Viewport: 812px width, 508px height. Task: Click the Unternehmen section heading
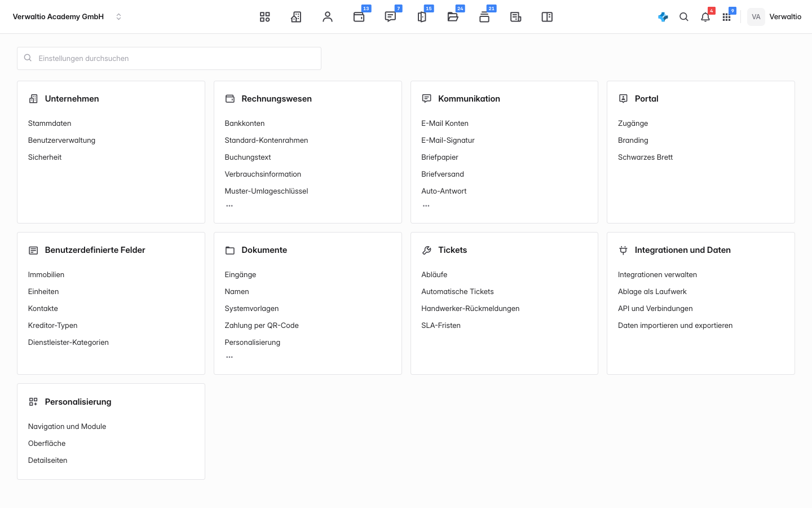[72, 99]
